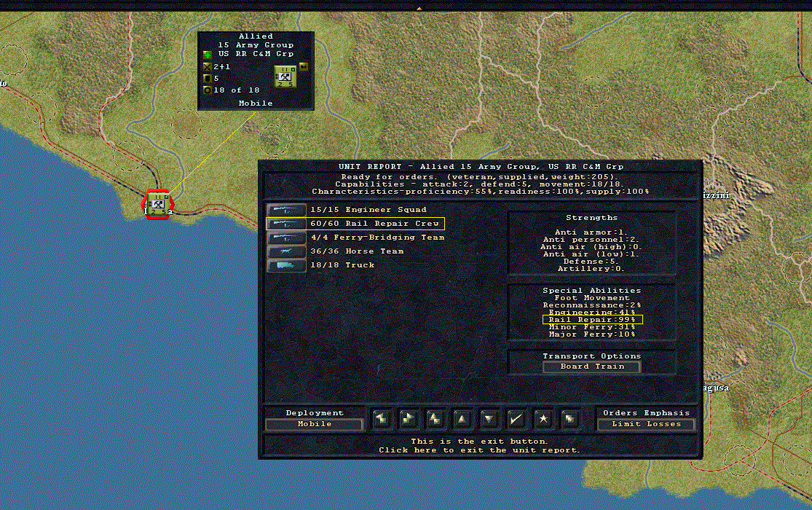The image size is (812, 510).
Task: Click the Ferry-Bridging Team equipment icon
Action: click(286, 238)
